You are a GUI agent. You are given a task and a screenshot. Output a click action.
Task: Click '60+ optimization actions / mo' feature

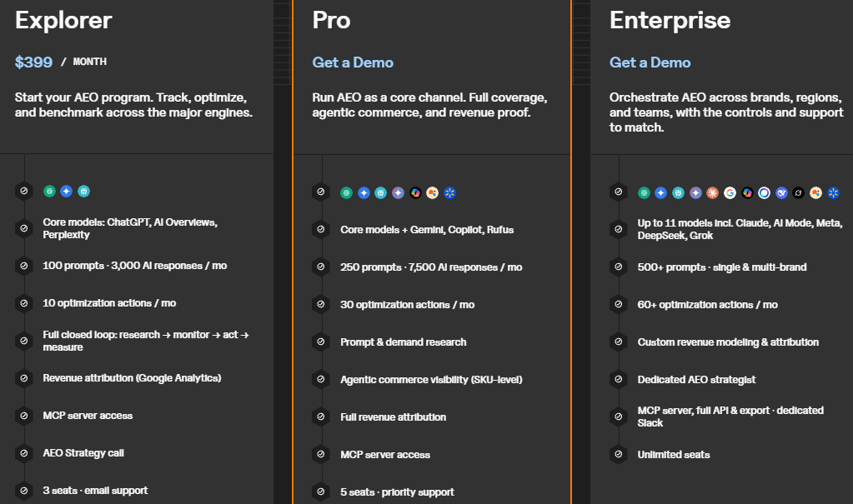click(x=707, y=305)
